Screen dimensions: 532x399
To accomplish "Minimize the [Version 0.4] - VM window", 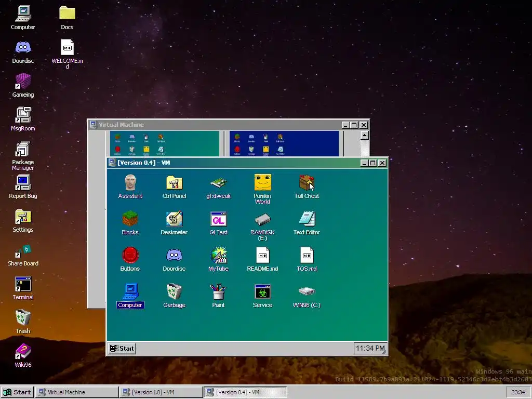I will coord(364,163).
